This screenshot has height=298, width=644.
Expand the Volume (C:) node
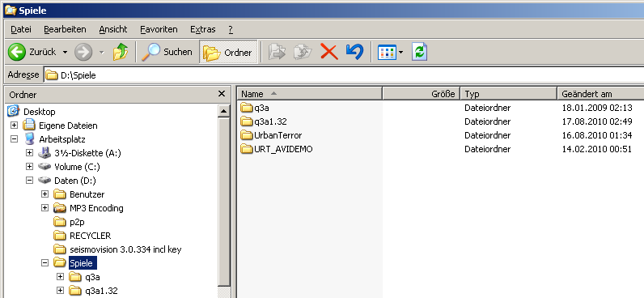click(x=30, y=167)
